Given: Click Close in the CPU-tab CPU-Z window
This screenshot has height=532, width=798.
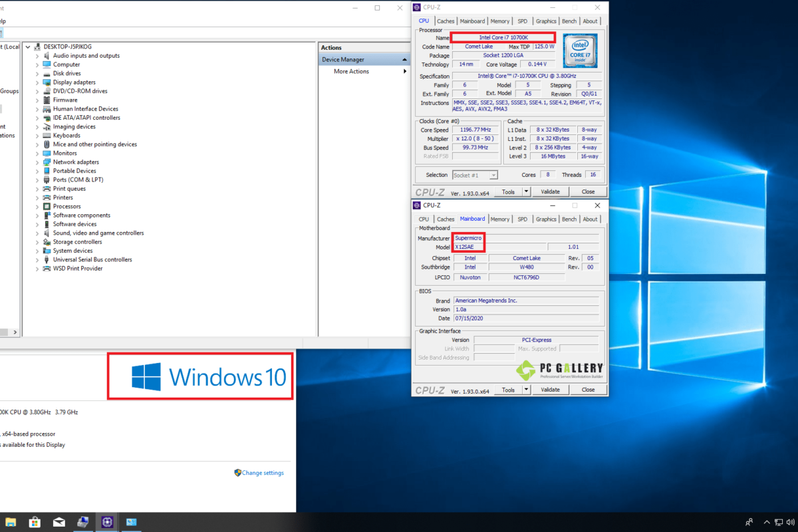Looking at the screenshot, I should (x=588, y=192).
